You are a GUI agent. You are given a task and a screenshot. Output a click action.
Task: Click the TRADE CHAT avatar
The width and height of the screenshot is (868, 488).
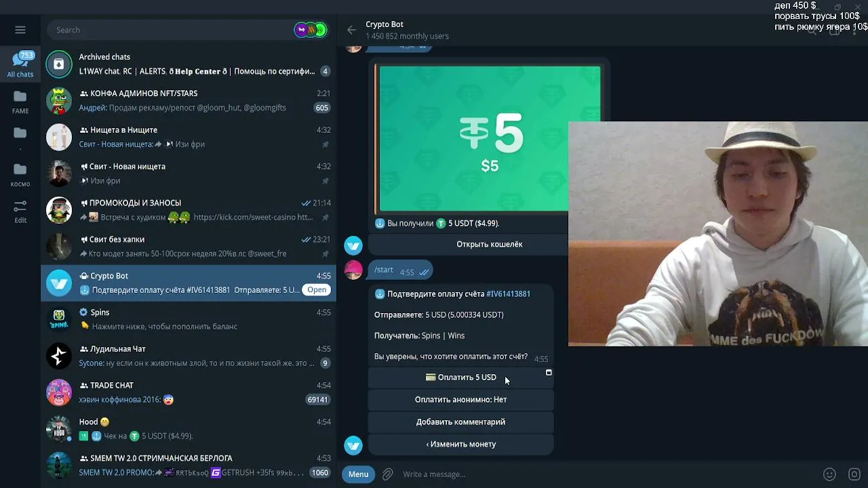[59, 392]
